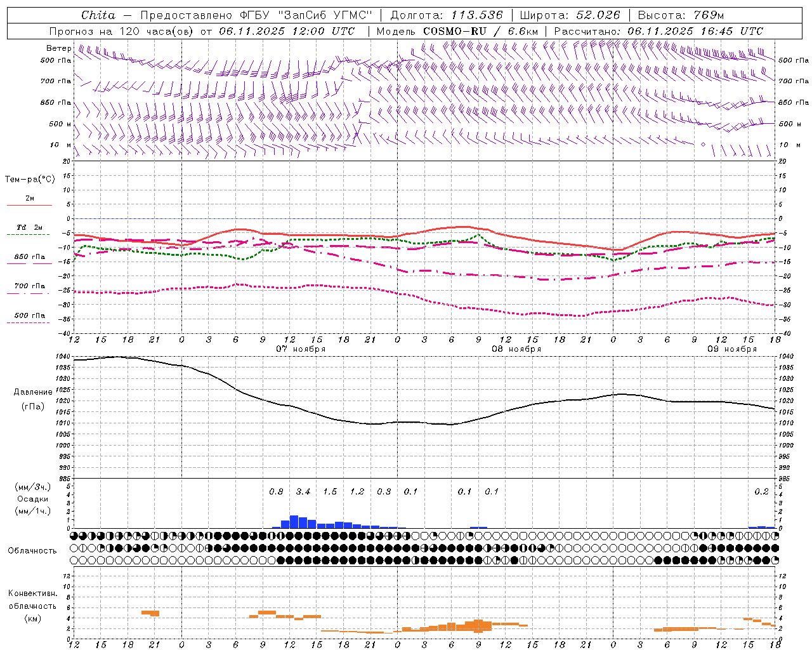
Task: Click the "Высота: 769м" header field
Action: point(681,15)
